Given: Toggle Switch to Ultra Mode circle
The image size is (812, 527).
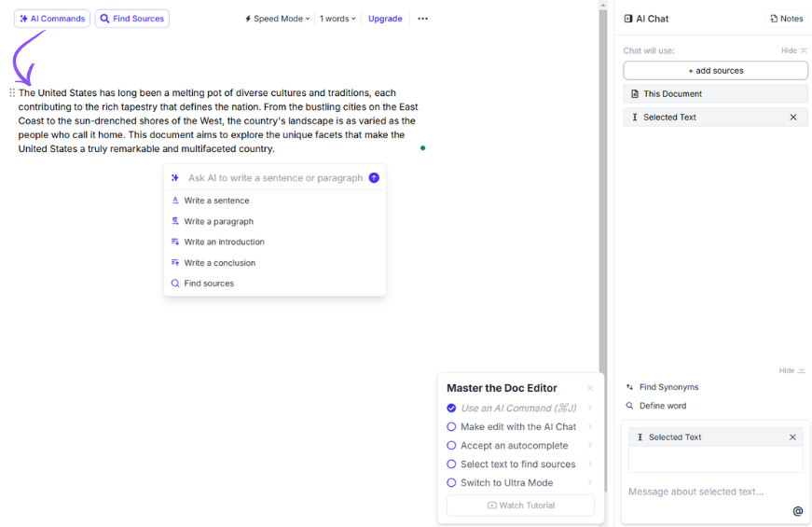Looking at the screenshot, I should [451, 483].
